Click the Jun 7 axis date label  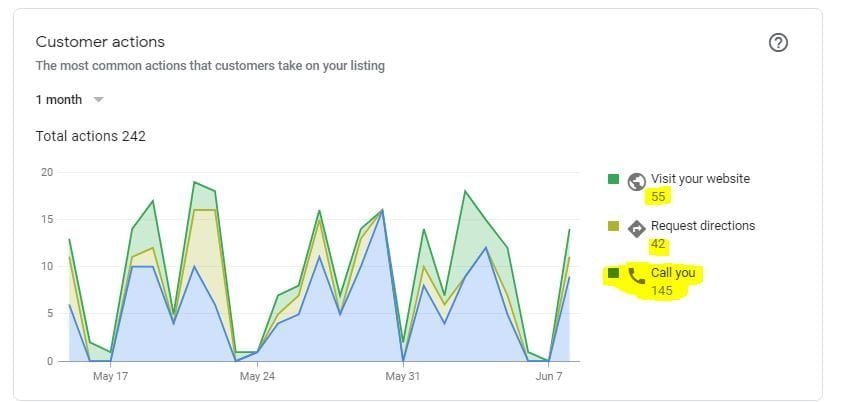tap(549, 377)
